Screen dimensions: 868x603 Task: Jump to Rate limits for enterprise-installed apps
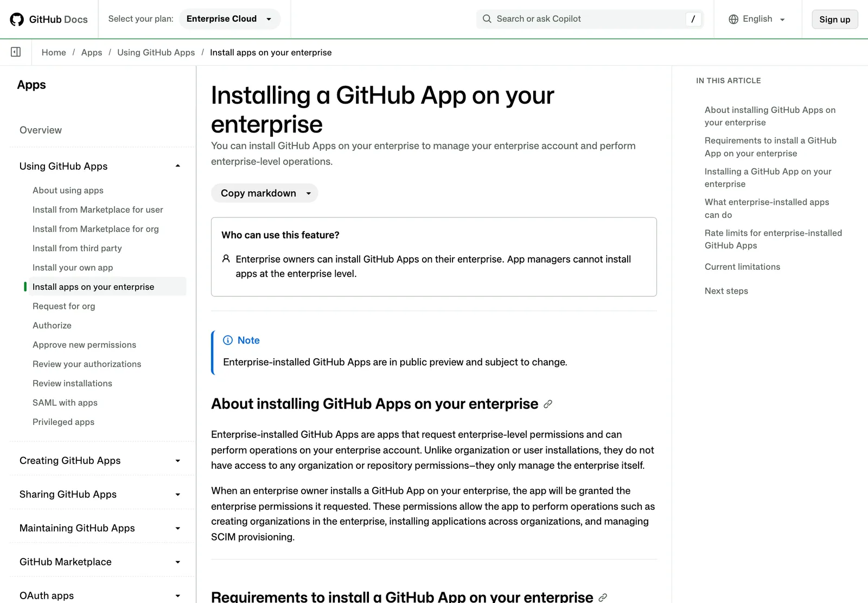pyautogui.click(x=773, y=239)
